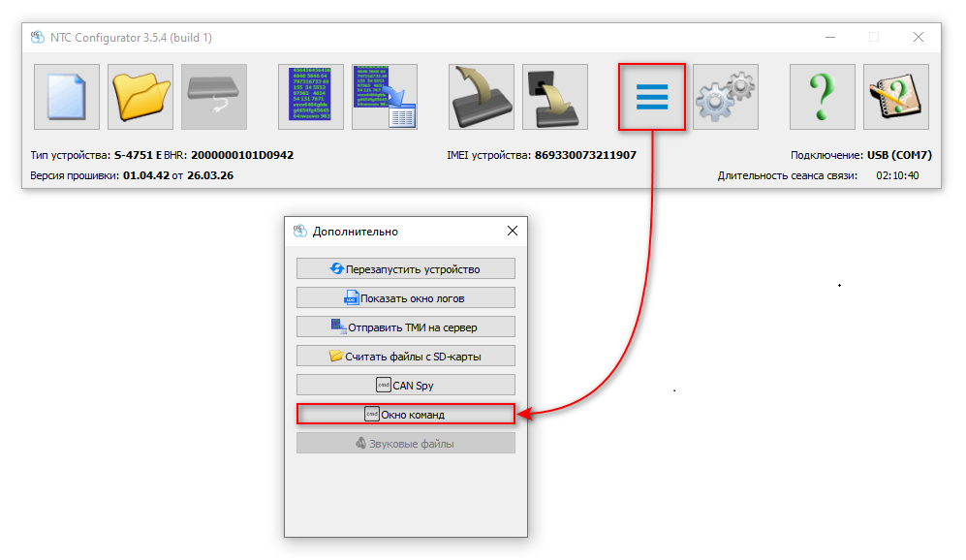
Task: Open Окно команд from the dialog
Action: pyautogui.click(x=405, y=414)
